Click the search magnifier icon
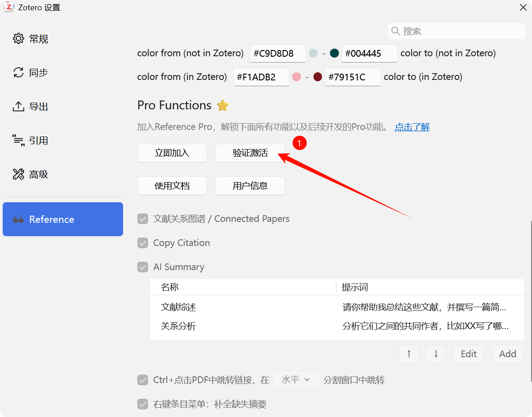Image resolution: width=532 pixels, height=417 pixels. click(395, 31)
